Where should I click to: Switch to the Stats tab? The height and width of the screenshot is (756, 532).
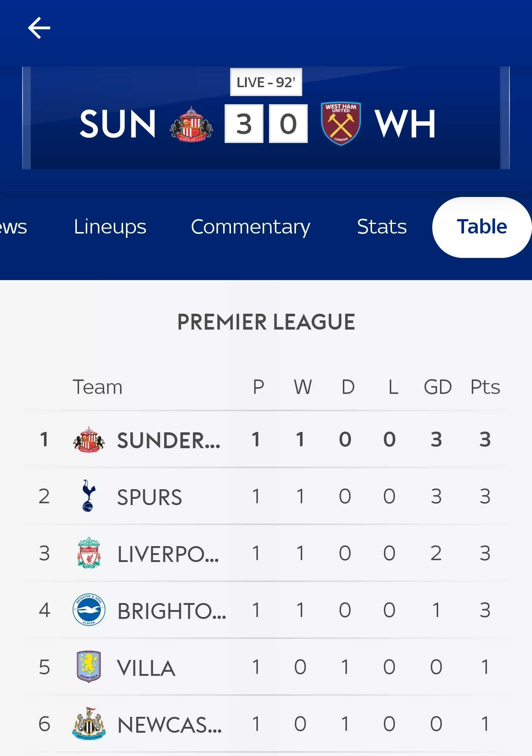tap(382, 227)
